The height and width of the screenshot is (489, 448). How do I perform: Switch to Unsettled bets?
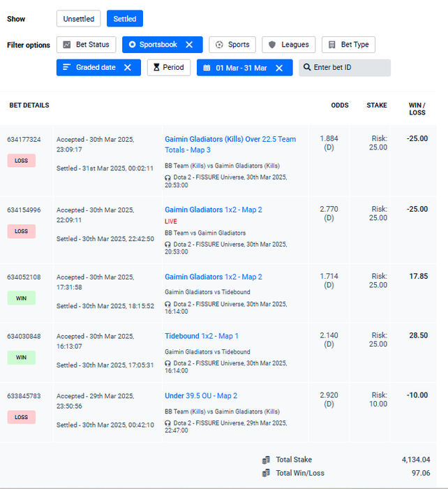point(79,19)
